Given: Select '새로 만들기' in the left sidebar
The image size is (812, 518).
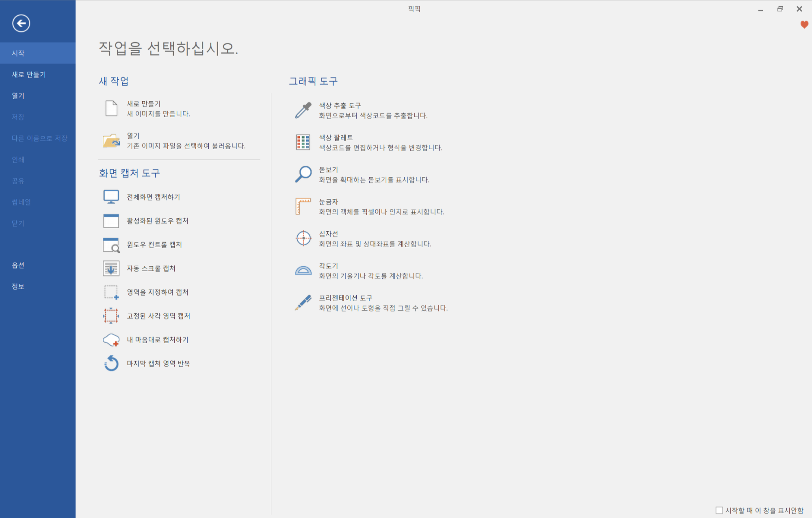Looking at the screenshot, I should 29,74.
